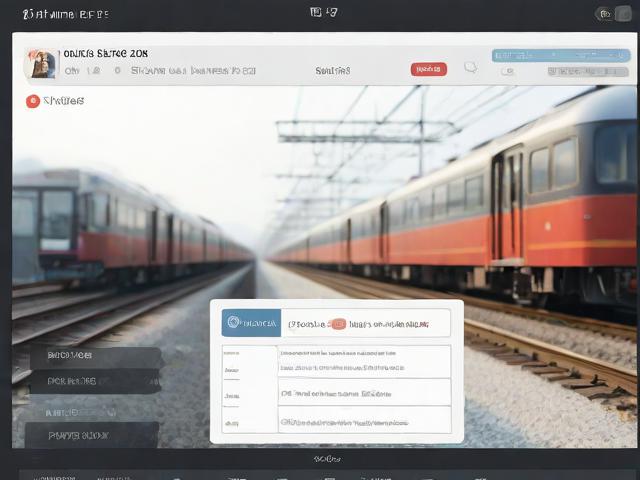Click the red circle icon below the avatar

[x=32, y=101]
